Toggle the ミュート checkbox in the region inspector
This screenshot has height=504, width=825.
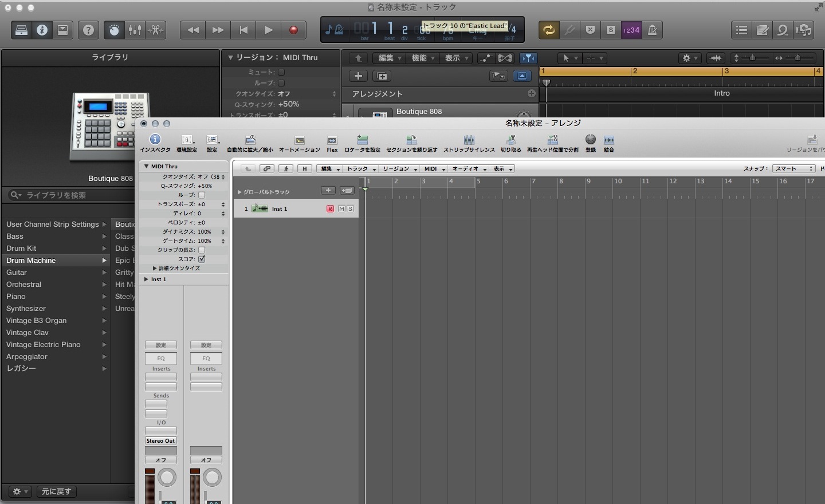click(281, 72)
